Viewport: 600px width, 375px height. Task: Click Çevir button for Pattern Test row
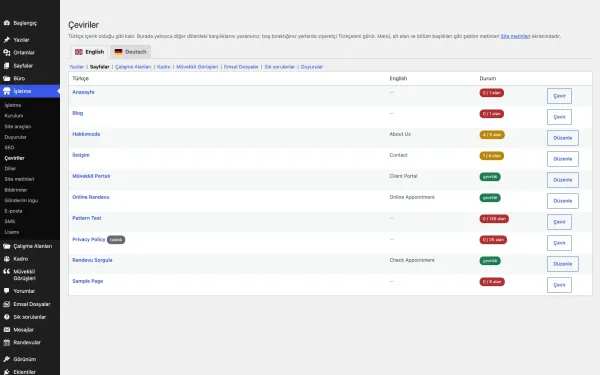point(559,222)
